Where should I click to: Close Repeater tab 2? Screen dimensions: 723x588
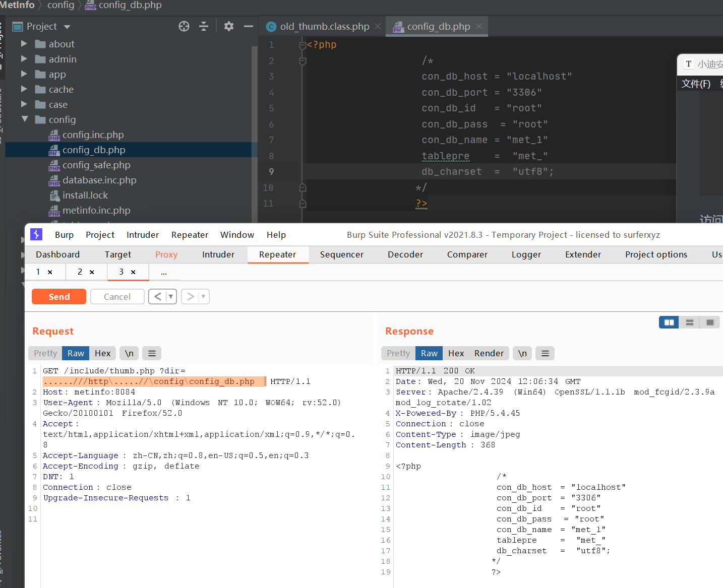pos(92,272)
